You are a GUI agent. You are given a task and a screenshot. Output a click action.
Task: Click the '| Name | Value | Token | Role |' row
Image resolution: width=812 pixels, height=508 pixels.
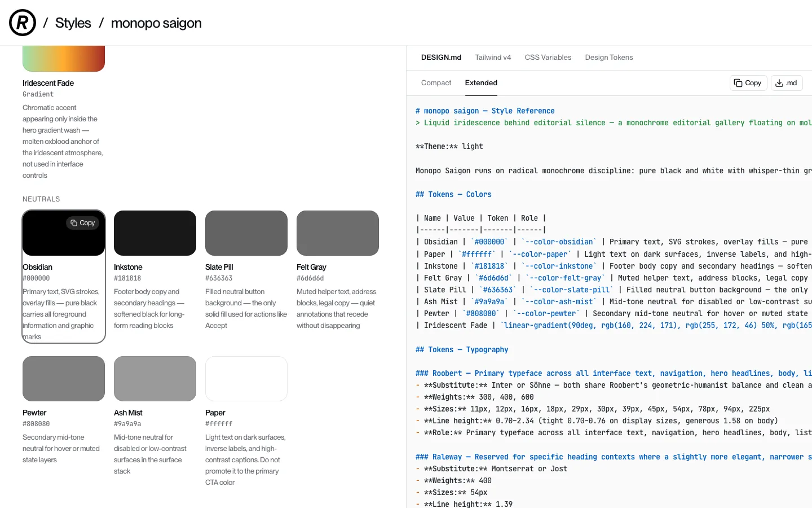(x=480, y=218)
